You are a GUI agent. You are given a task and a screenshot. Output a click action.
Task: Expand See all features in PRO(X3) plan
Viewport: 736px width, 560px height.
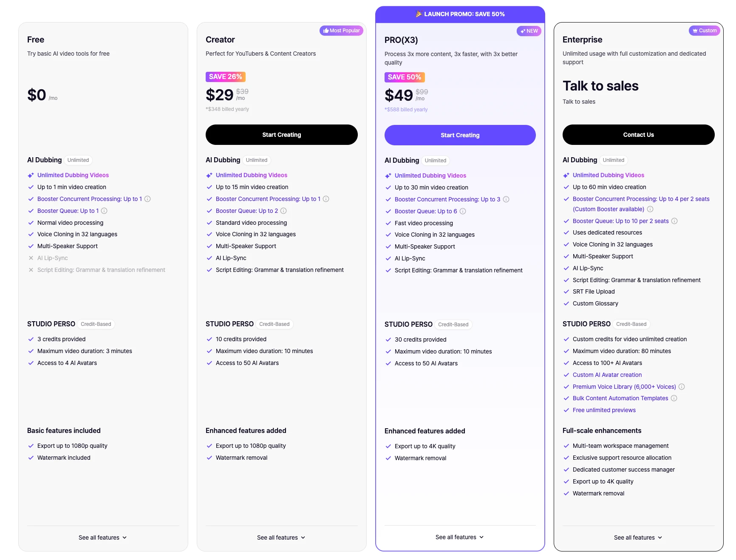[x=460, y=537]
